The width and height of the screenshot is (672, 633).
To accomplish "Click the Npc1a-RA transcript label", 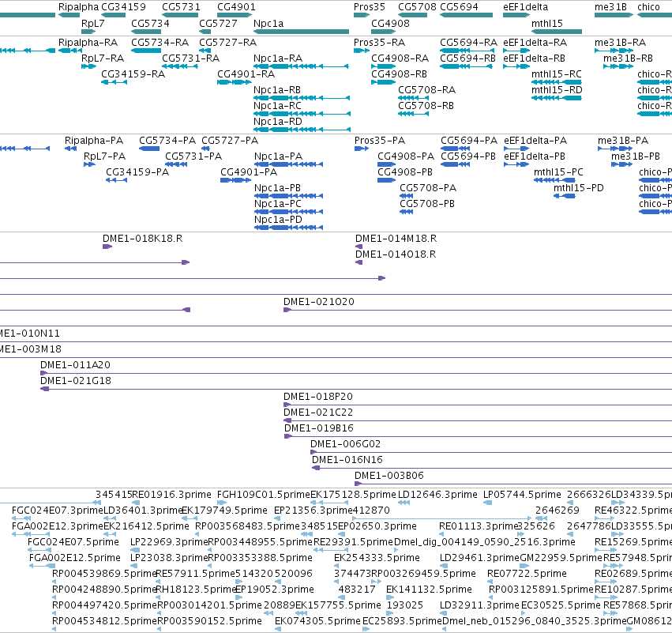I will coord(278,58).
